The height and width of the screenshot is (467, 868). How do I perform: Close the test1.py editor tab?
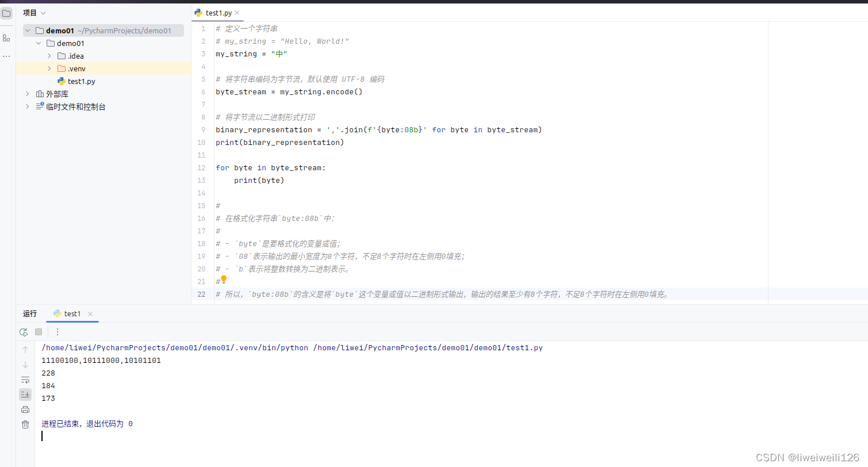pyautogui.click(x=237, y=13)
